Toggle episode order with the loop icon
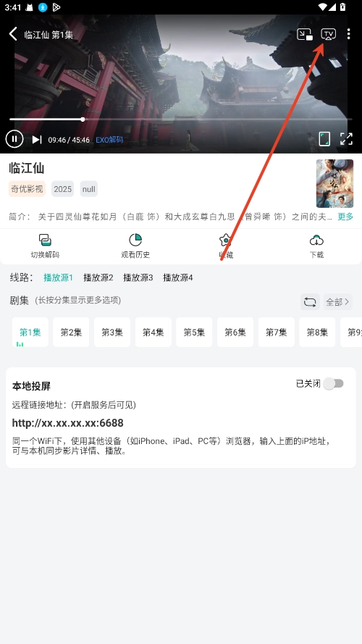This screenshot has height=644, width=362. (x=310, y=302)
